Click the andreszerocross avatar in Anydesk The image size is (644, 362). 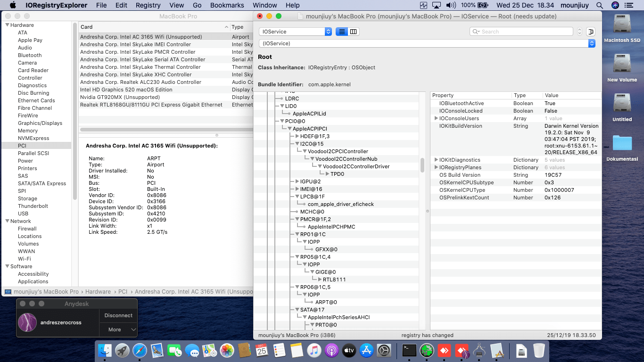point(27,322)
